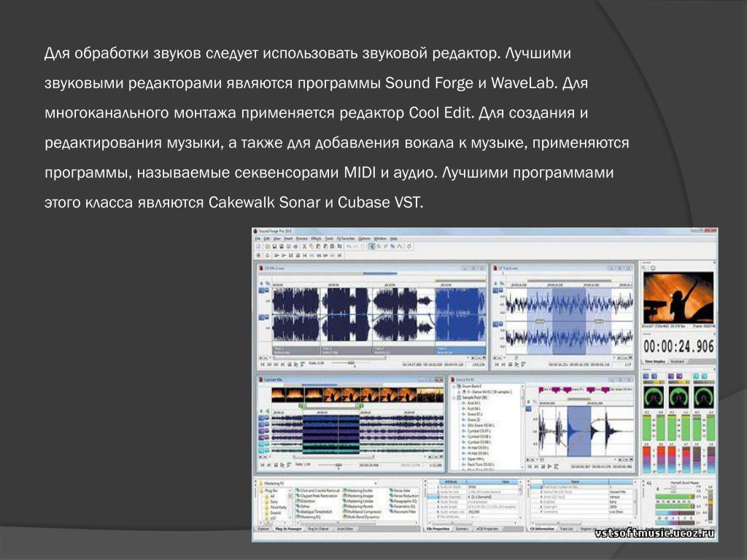Click the Paste toolbar icon

point(318,246)
